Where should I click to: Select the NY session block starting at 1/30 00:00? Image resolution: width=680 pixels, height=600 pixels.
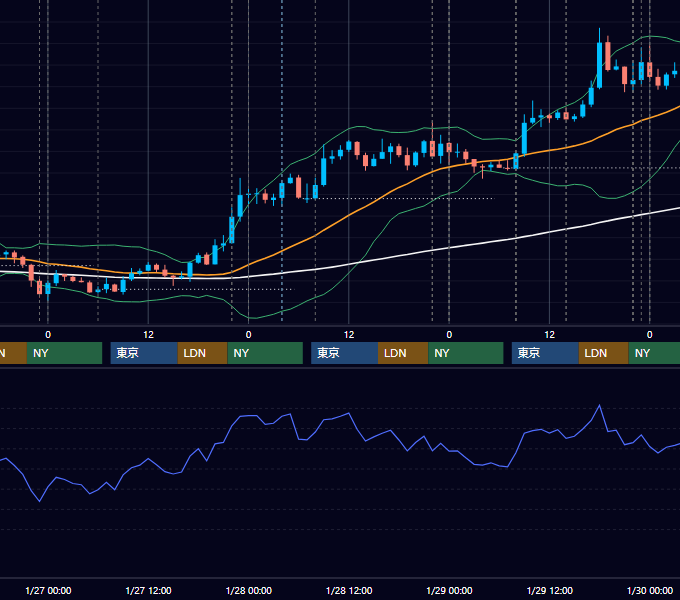point(654,353)
